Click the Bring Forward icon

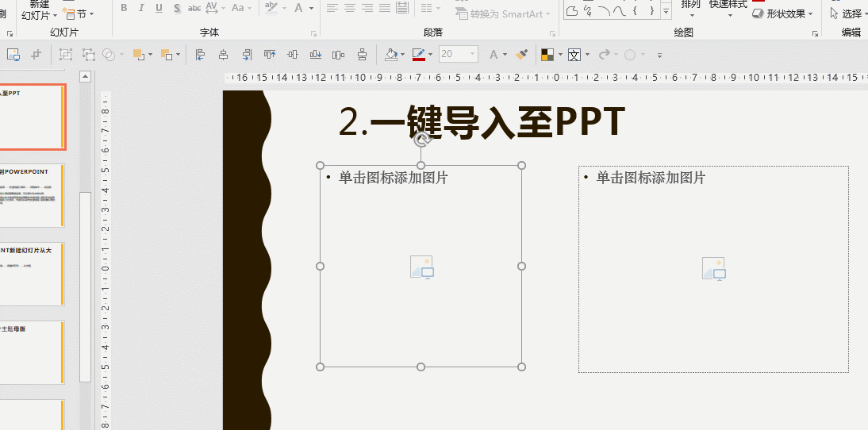coord(138,54)
